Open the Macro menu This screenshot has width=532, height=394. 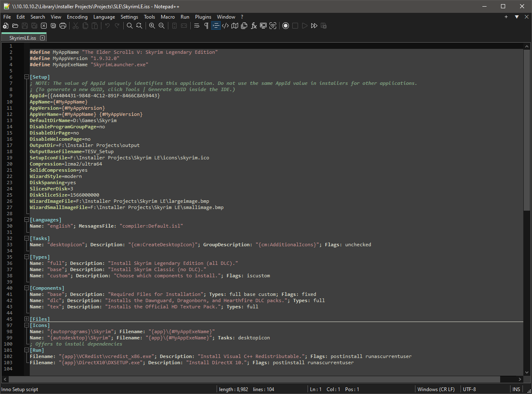(x=168, y=17)
